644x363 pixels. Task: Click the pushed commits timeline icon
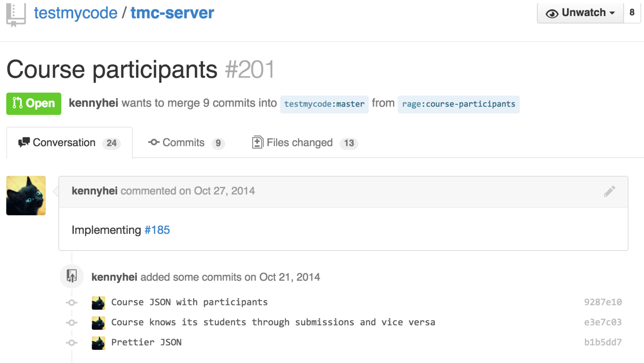72,276
